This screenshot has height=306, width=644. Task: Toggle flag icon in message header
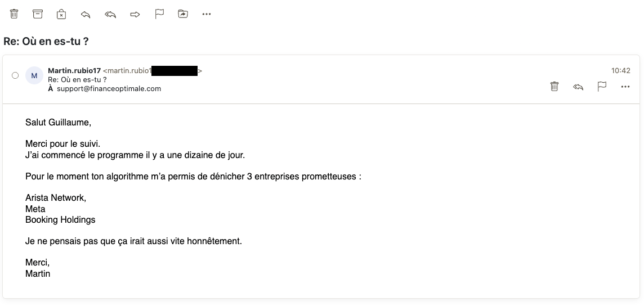[x=602, y=87]
